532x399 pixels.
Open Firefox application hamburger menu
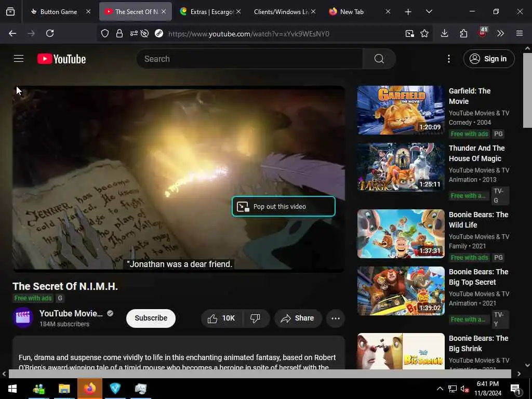coord(519,33)
